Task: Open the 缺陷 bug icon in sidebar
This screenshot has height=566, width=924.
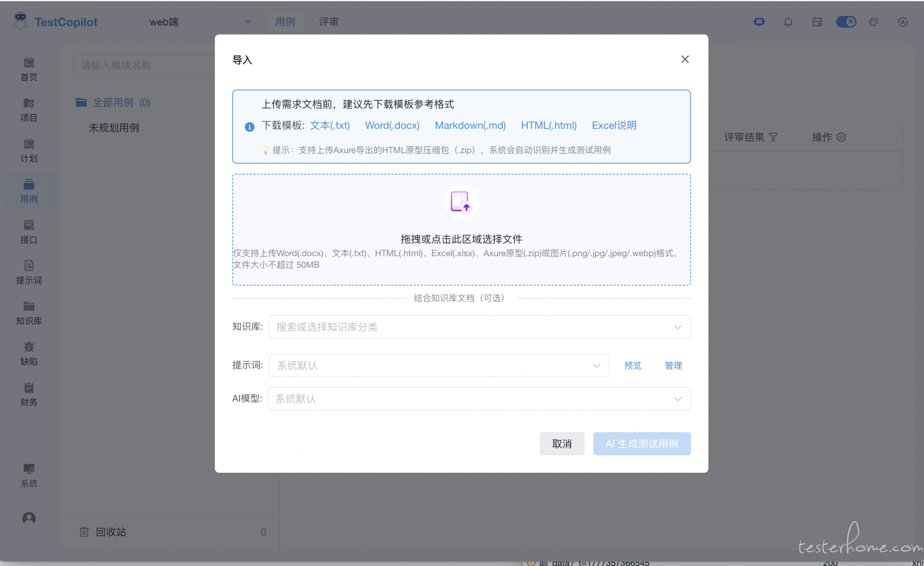Action: point(29,347)
